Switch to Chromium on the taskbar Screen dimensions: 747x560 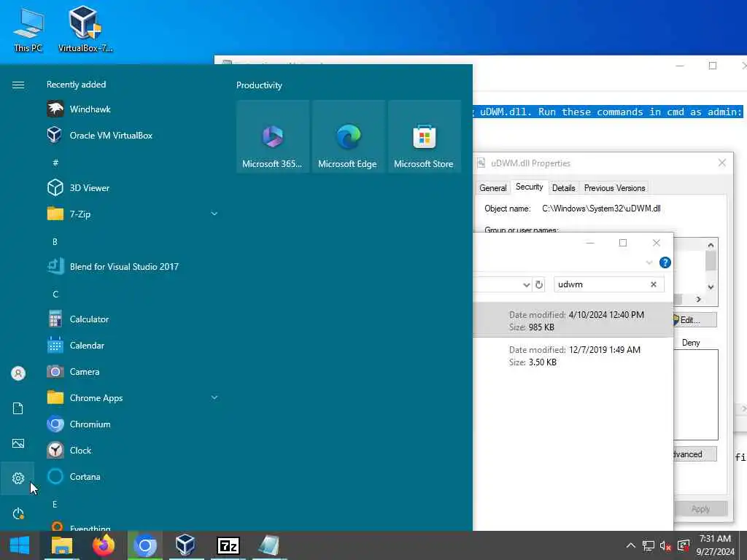pos(145,545)
